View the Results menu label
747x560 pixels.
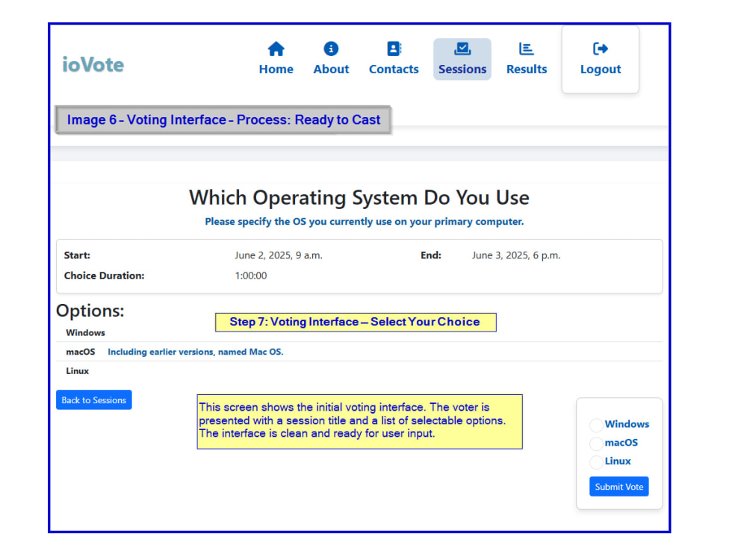click(527, 69)
